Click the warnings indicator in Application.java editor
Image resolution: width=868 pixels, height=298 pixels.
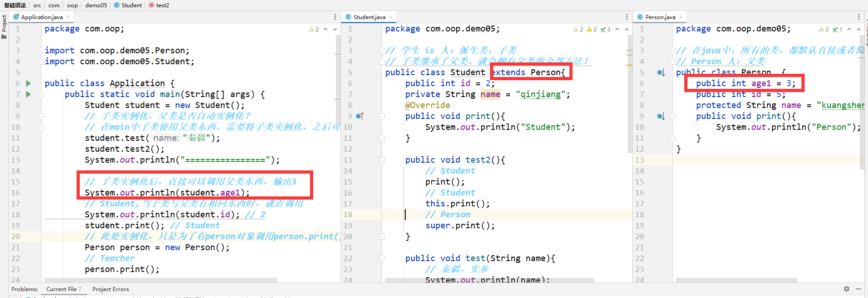[x=314, y=29]
